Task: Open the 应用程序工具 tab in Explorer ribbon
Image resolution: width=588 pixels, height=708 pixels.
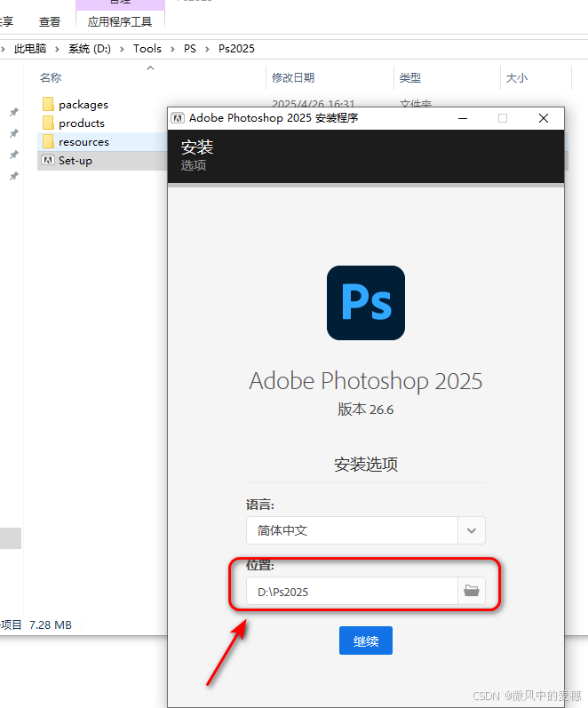Action: point(120,21)
